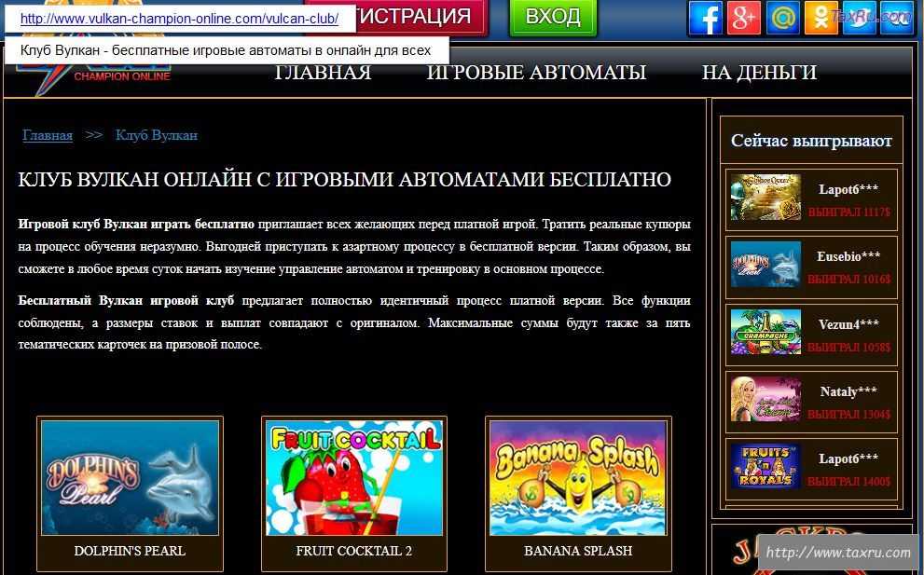Open the Dolphin's Pearl game thumbnail
The width and height of the screenshot is (924, 575).
130,477
